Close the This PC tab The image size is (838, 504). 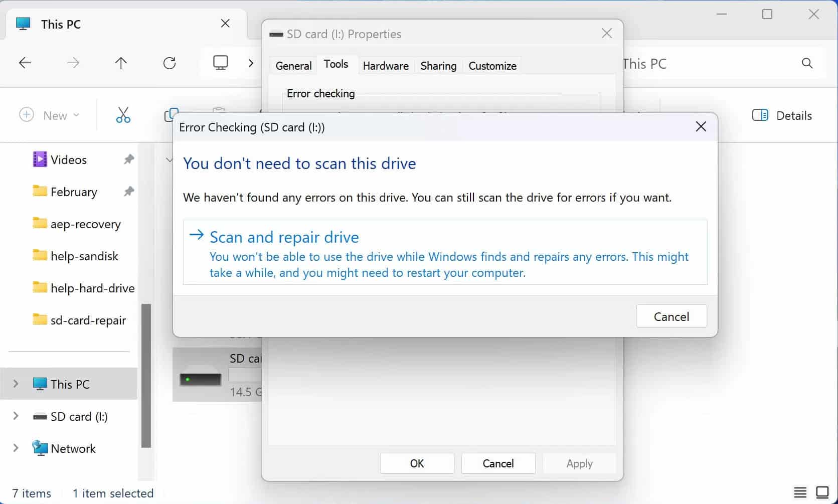click(x=225, y=23)
